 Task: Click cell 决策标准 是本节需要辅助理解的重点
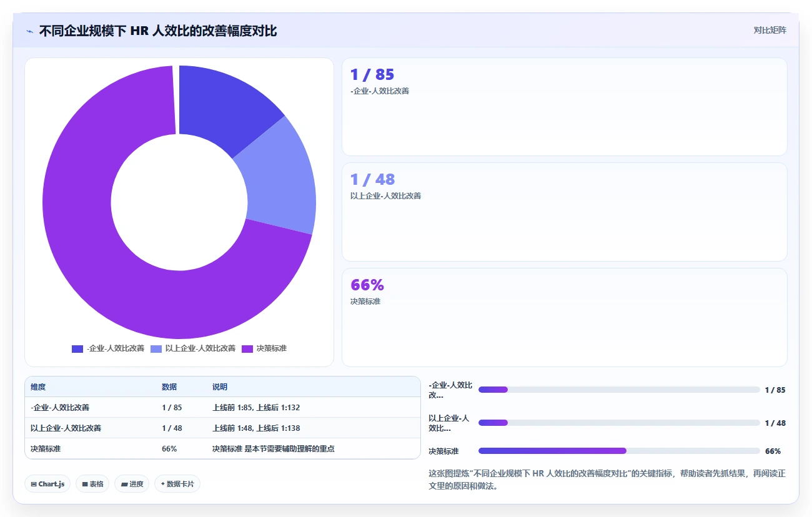click(x=274, y=449)
